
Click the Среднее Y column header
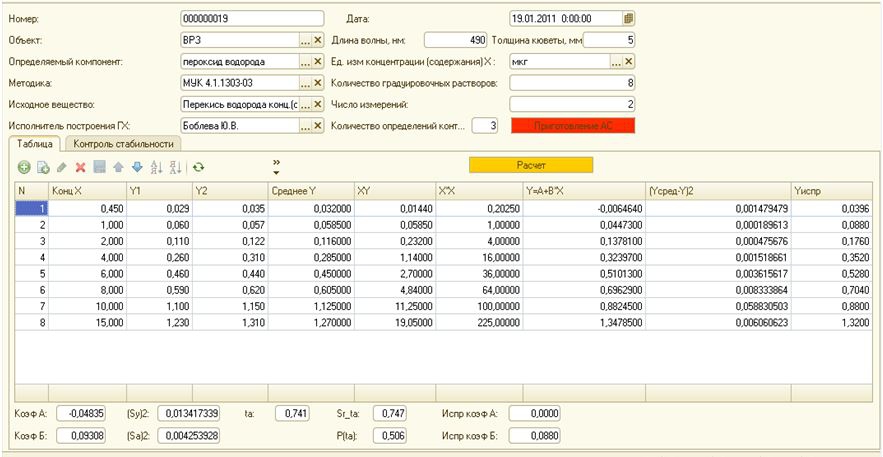click(x=311, y=191)
